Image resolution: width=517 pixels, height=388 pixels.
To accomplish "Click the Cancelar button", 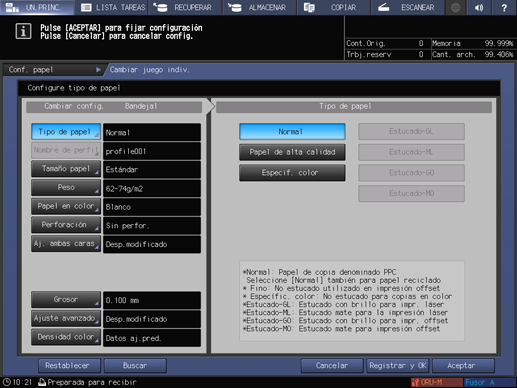I will click(332, 366).
